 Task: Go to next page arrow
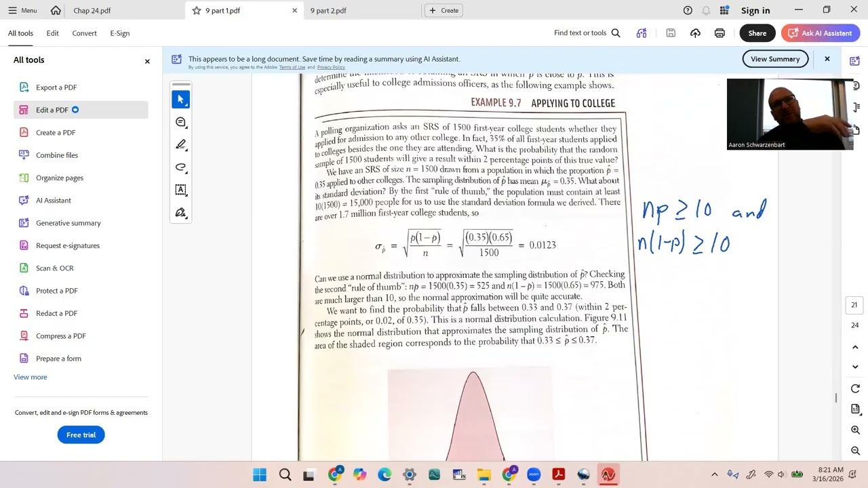click(855, 367)
